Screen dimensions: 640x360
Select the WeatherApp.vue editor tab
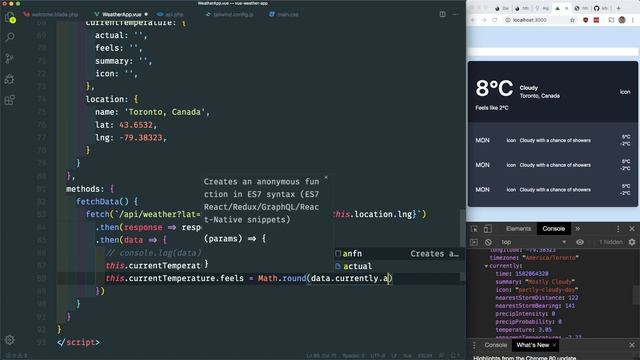tap(121, 14)
